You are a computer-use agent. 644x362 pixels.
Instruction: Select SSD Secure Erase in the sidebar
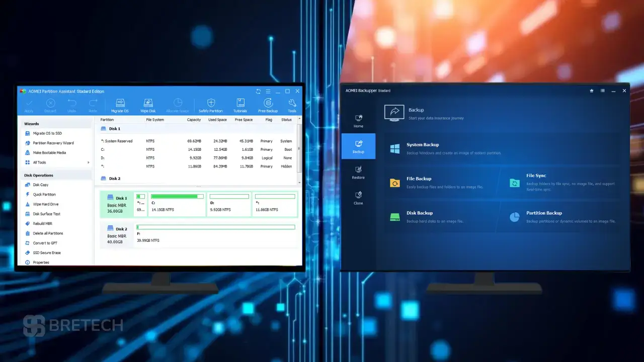tap(46, 252)
